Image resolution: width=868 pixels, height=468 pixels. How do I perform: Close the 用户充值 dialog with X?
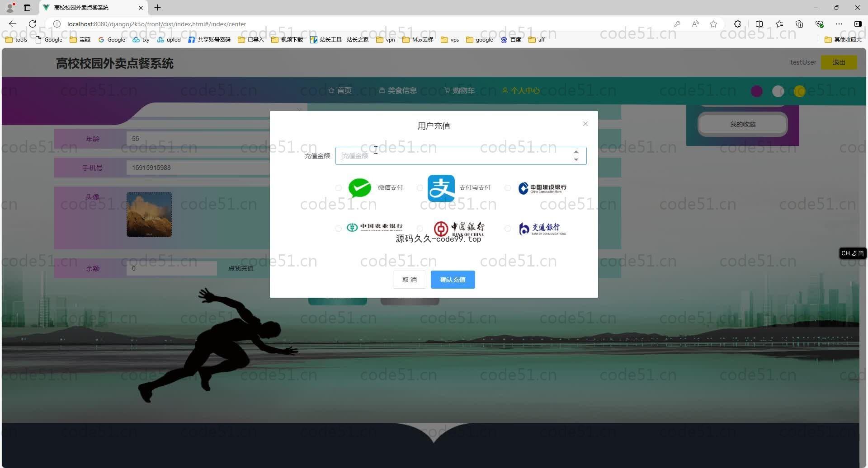coord(585,124)
